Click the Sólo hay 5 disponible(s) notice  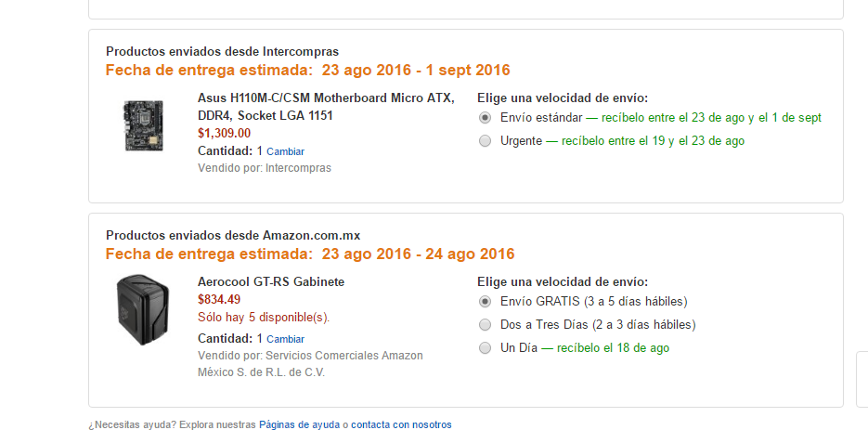point(264,317)
